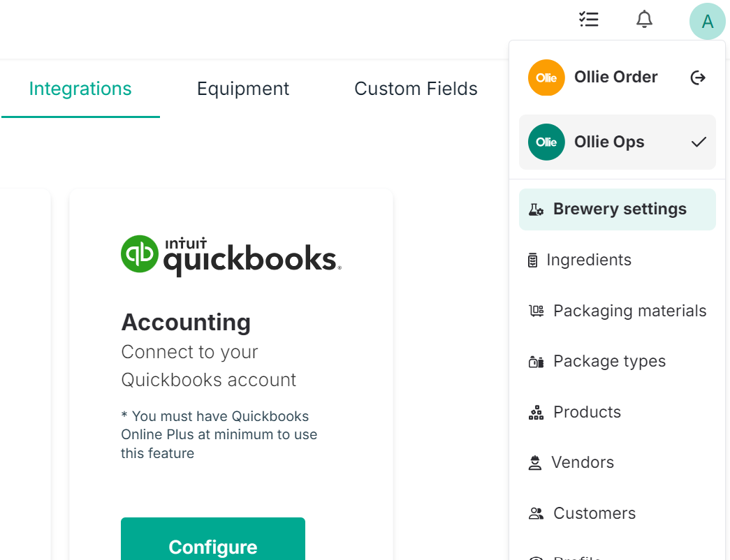
Task: Open Ingredients menu item
Action: (x=618, y=260)
